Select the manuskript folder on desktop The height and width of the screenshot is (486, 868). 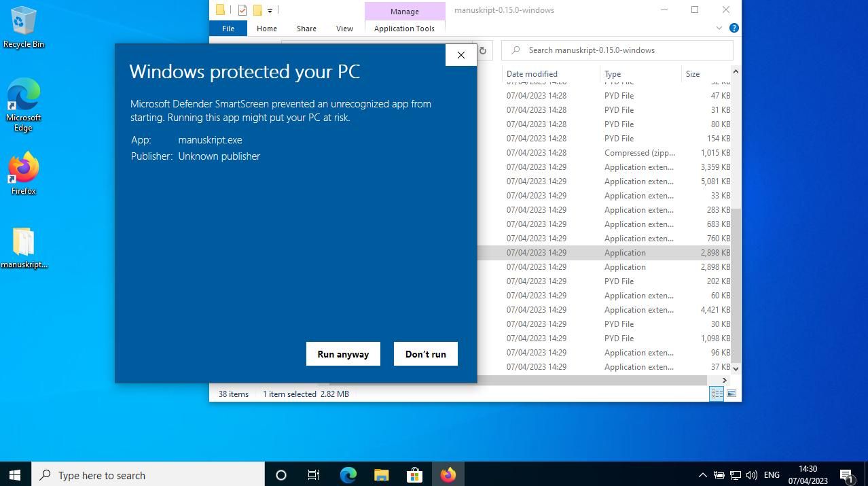coord(24,248)
